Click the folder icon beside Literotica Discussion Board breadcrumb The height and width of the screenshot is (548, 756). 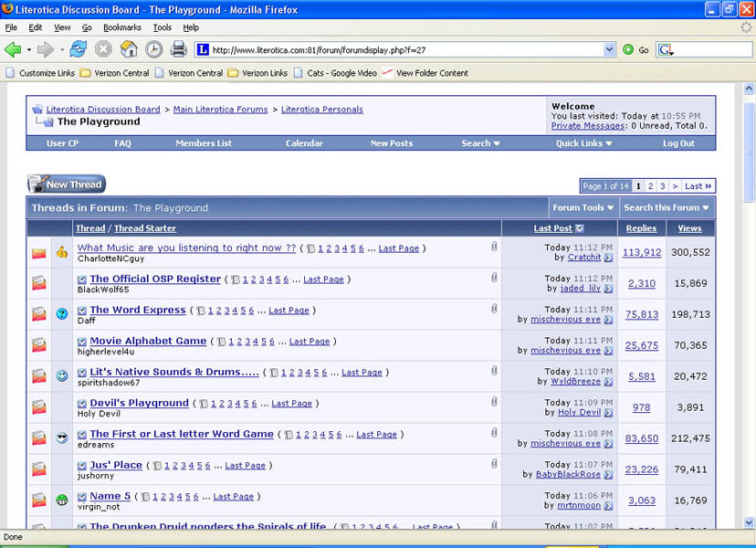[37, 109]
